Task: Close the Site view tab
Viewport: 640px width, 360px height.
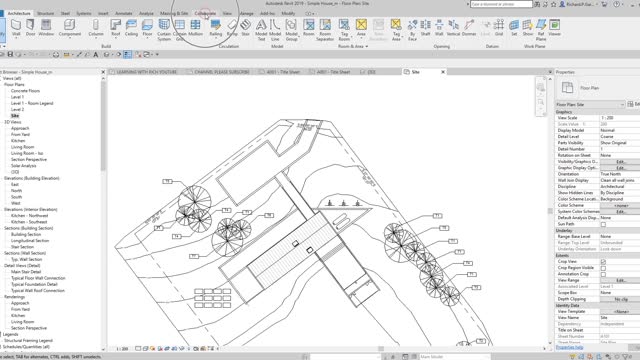Action: tap(443, 72)
